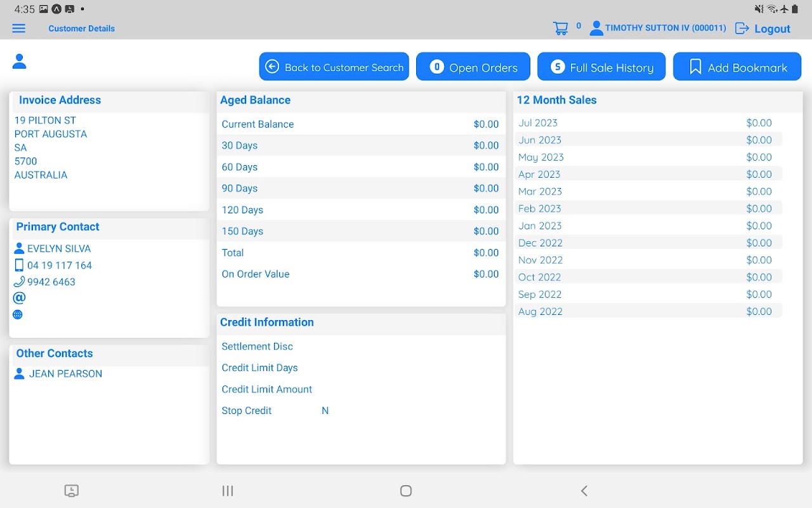This screenshot has width=812, height=508.
Task: Select the 120 Days balance row
Action: point(361,210)
